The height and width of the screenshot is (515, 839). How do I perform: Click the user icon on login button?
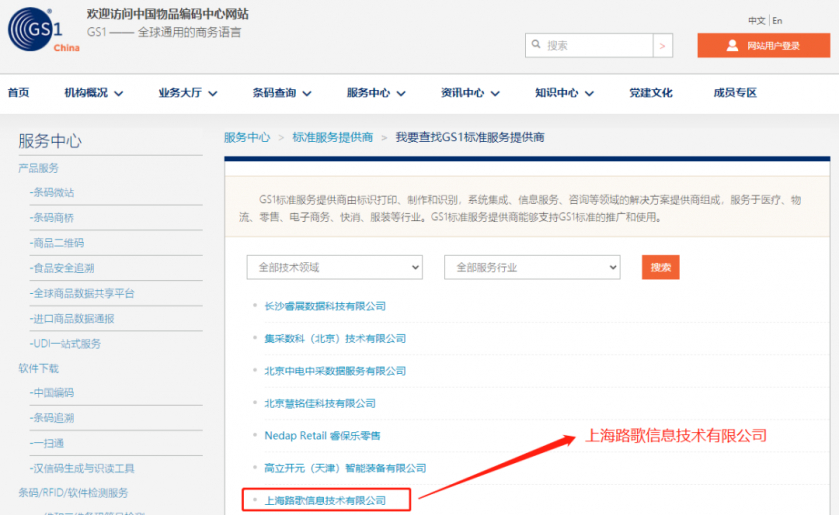732,46
